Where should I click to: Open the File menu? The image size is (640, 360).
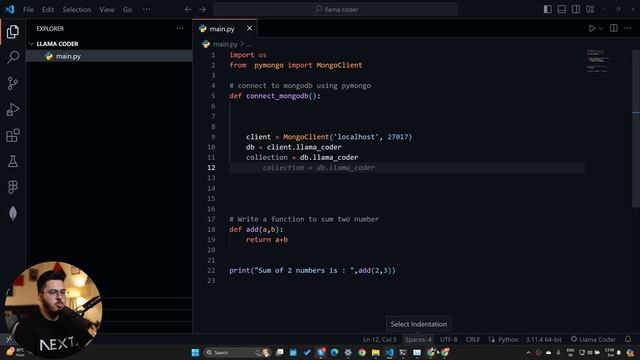28,9
